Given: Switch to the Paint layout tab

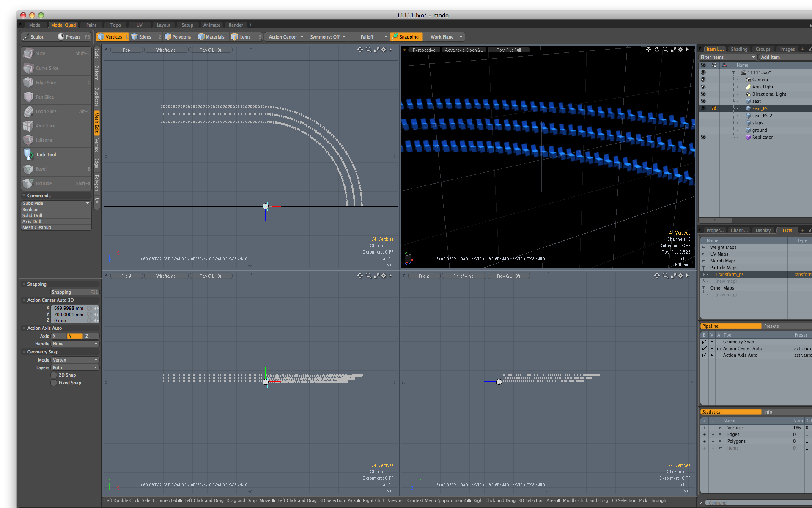Looking at the screenshot, I should point(91,25).
